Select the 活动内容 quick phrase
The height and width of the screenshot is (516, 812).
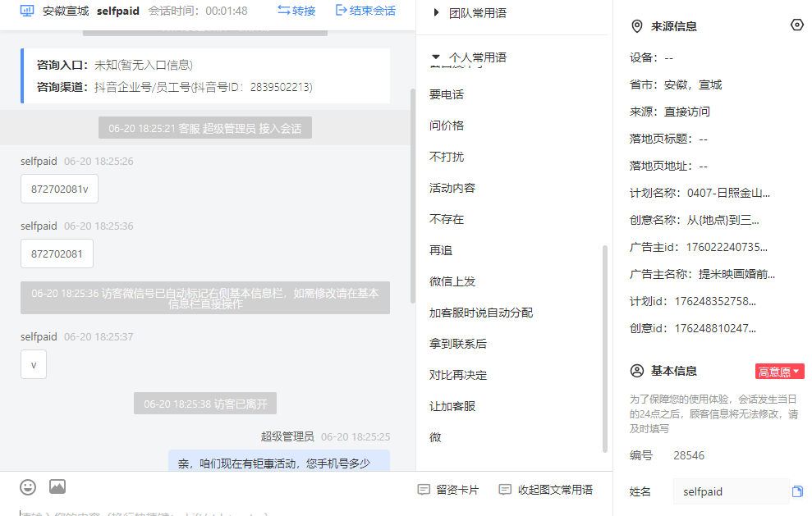coord(452,188)
